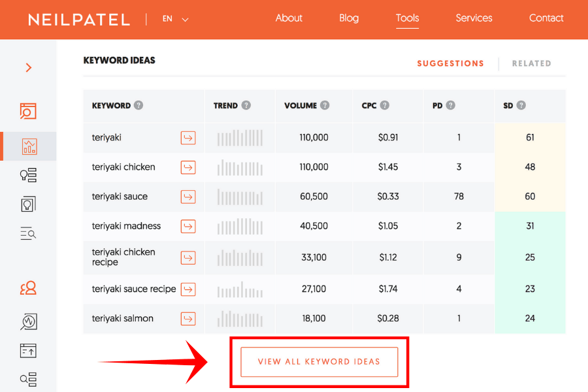Click the help icon next to CPC
588x392 pixels.
point(385,105)
